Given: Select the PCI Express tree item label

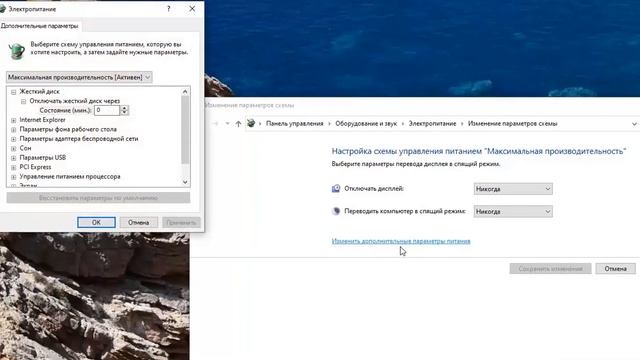Looking at the screenshot, I should tap(35, 167).
